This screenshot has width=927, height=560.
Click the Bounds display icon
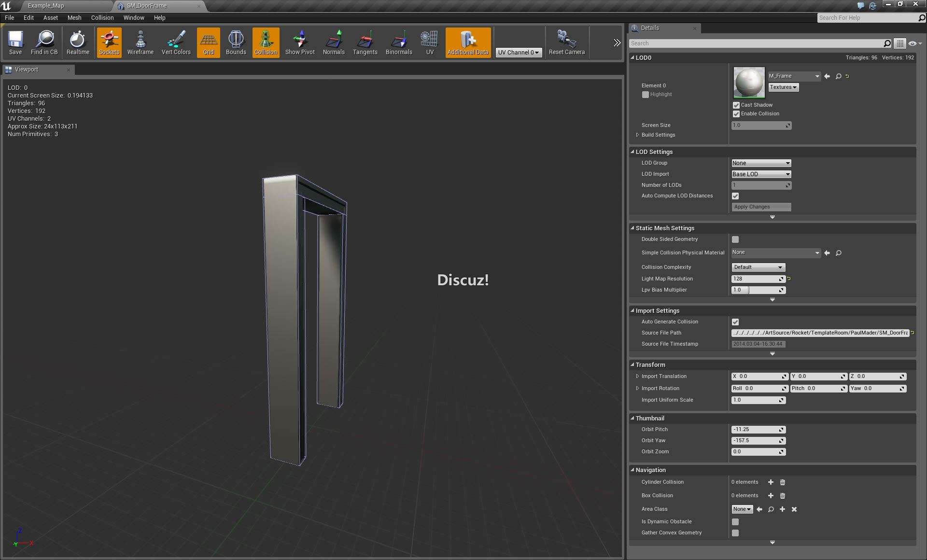(237, 41)
